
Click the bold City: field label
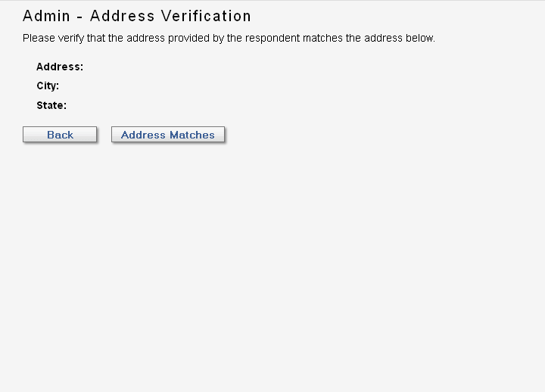click(x=48, y=86)
